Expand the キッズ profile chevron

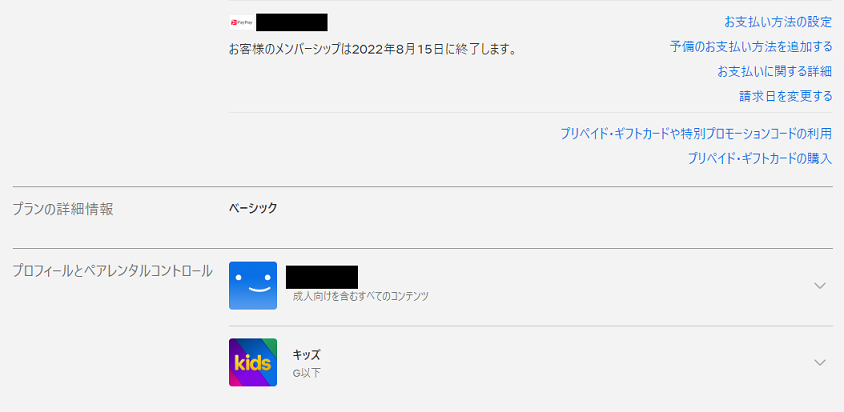(820, 362)
